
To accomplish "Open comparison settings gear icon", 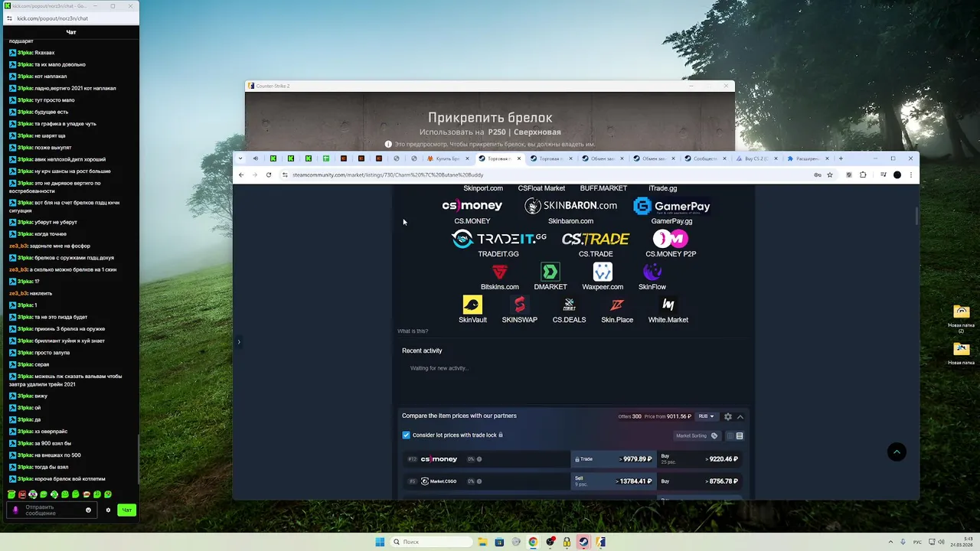I will coord(728,416).
